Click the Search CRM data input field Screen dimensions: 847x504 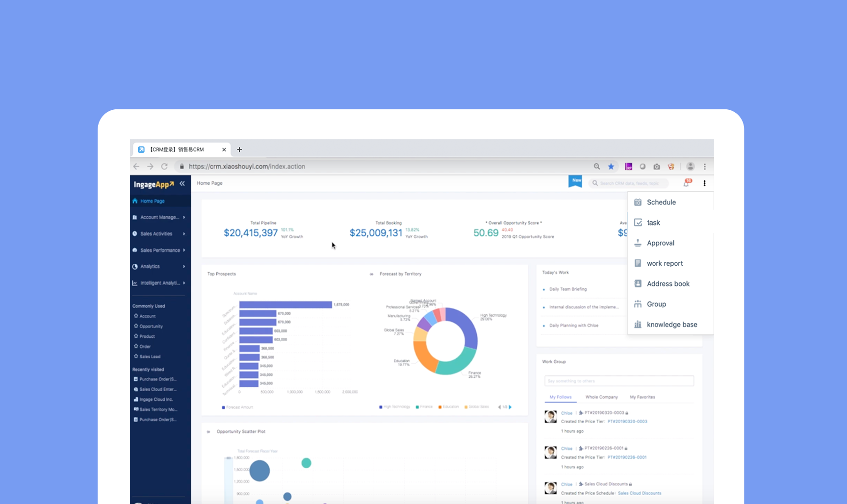click(629, 183)
